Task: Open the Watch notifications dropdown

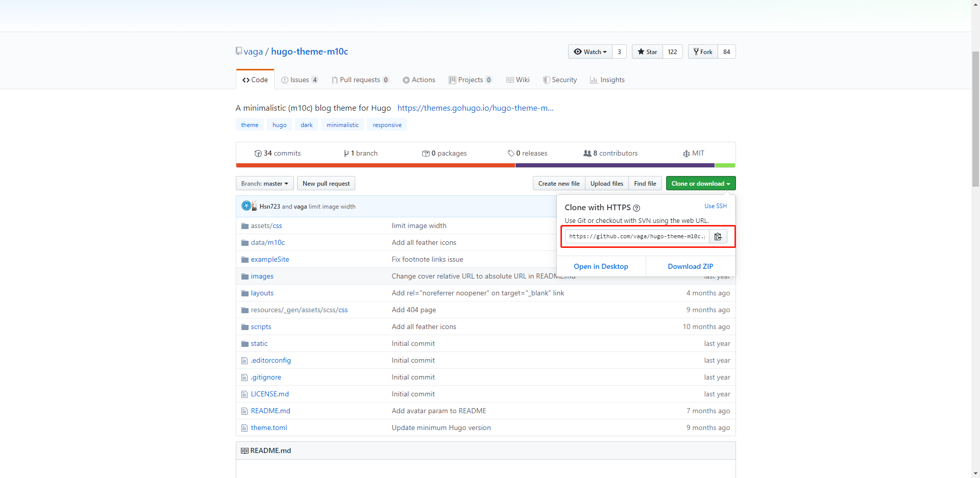Action: point(590,52)
